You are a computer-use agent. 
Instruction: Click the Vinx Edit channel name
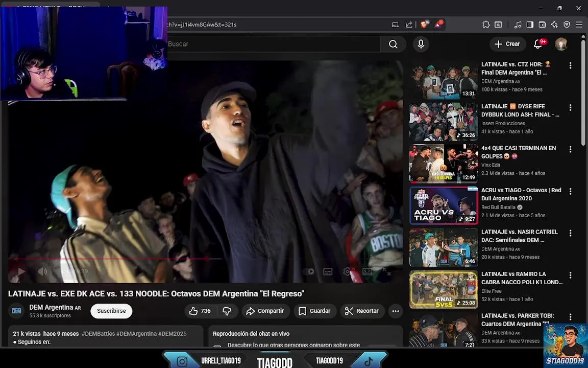491,165
